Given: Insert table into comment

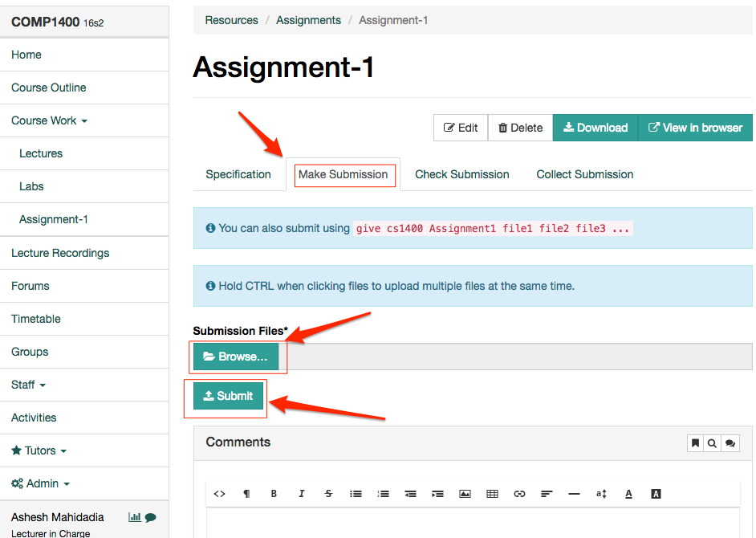Looking at the screenshot, I should click(x=492, y=494).
